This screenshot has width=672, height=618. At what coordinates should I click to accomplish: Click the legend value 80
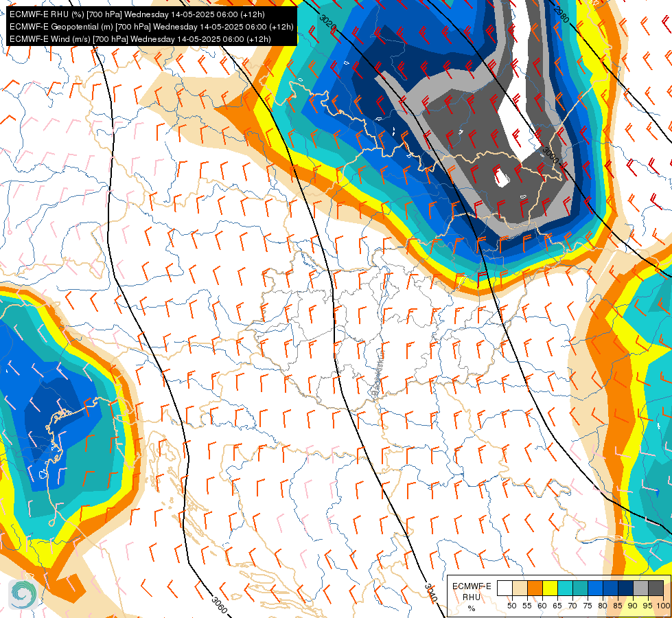pyautogui.click(x=603, y=606)
